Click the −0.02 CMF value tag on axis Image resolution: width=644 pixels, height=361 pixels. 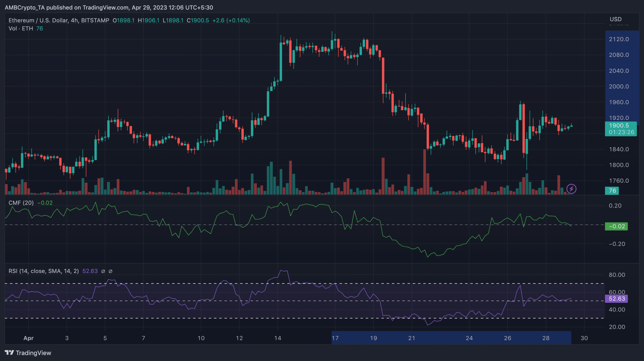tap(616, 226)
